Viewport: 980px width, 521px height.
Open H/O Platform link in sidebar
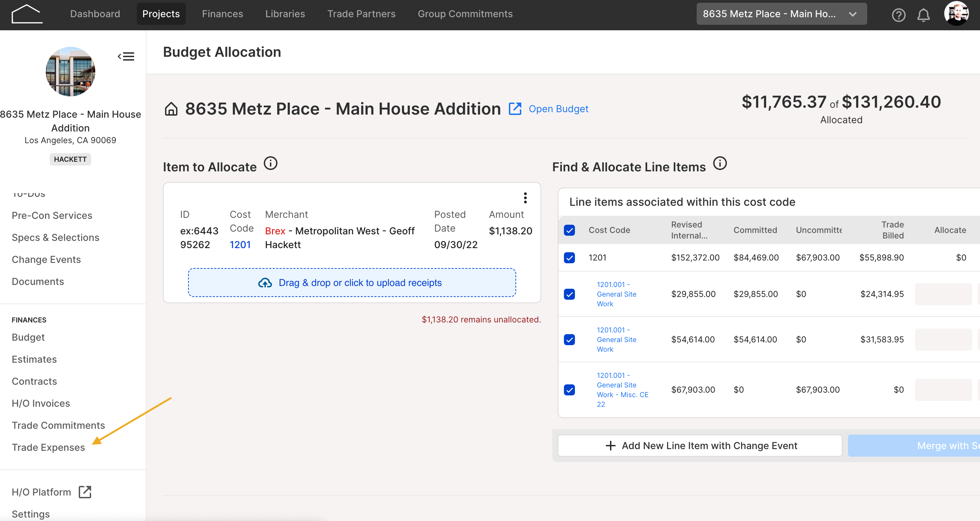[x=42, y=492]
